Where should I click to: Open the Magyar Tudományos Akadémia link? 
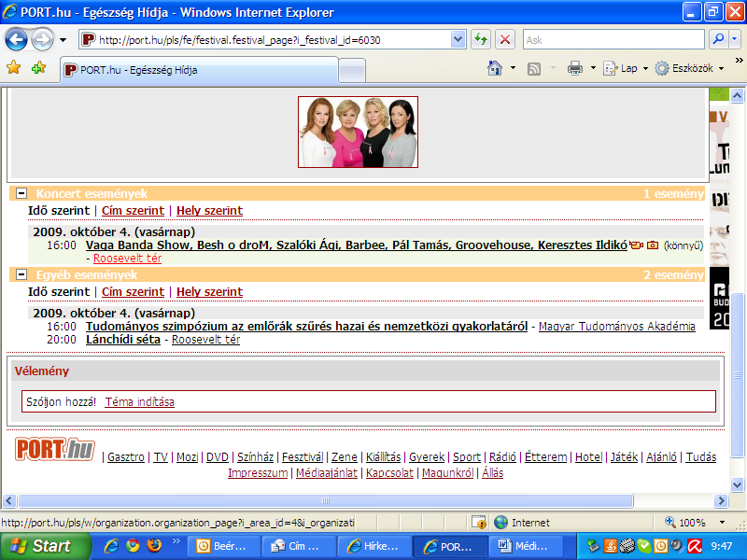click(x=617, y=326)
